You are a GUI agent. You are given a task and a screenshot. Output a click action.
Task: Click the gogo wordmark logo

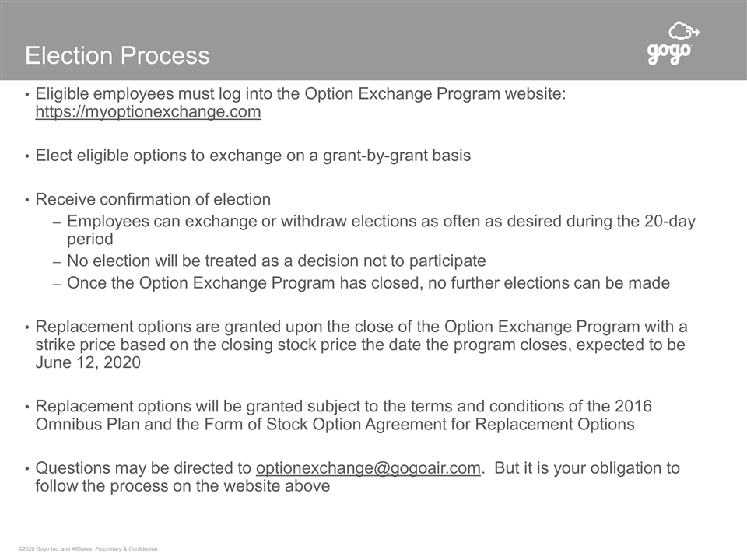(x=669, y=54)
